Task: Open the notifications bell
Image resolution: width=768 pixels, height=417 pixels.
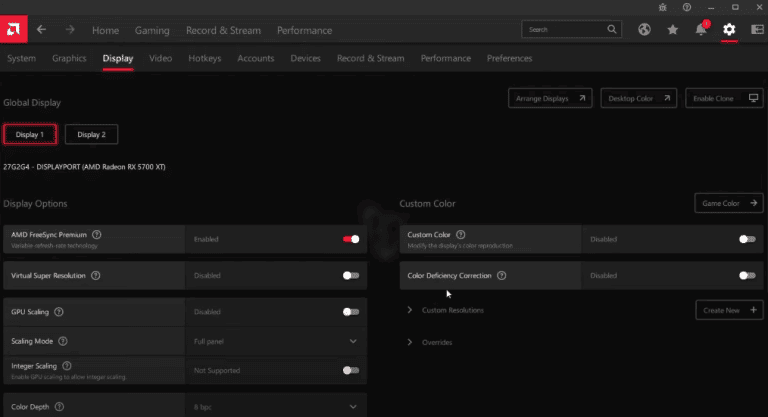Action: pos(701,30)
